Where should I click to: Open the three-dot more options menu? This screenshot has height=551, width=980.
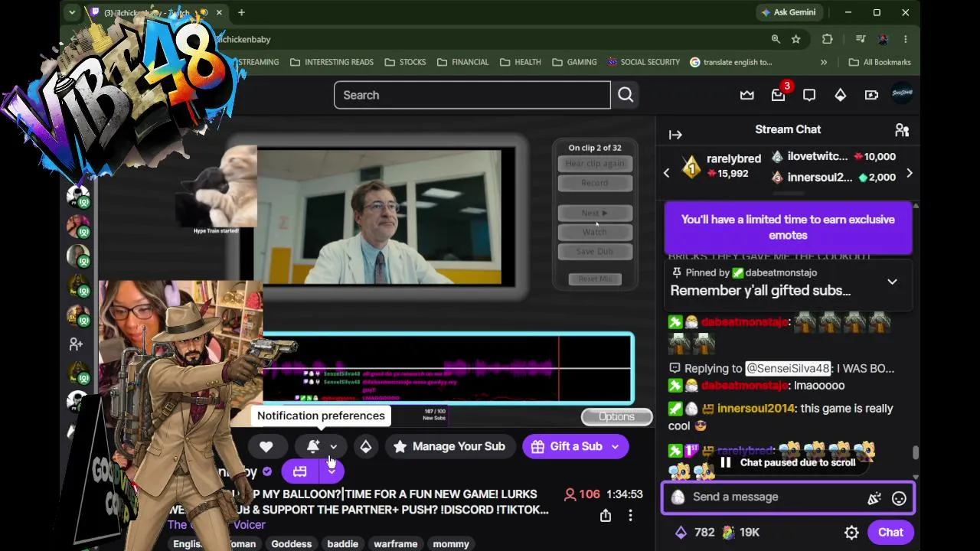630,516
